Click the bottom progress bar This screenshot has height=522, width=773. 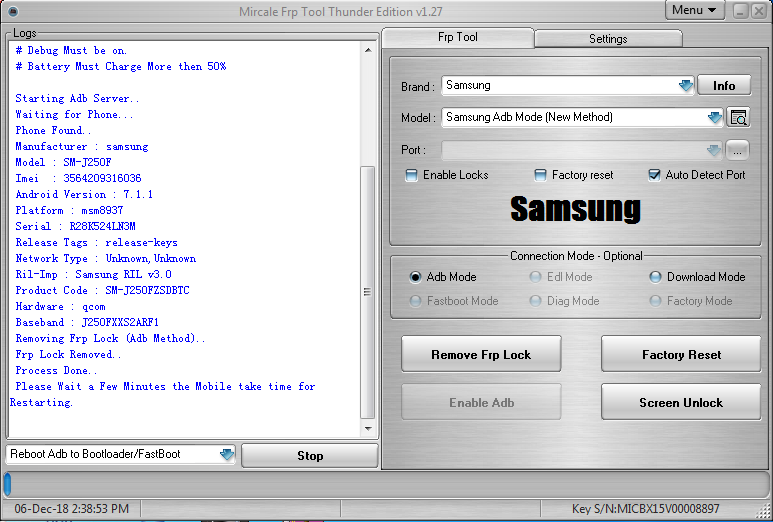point(386,484)
